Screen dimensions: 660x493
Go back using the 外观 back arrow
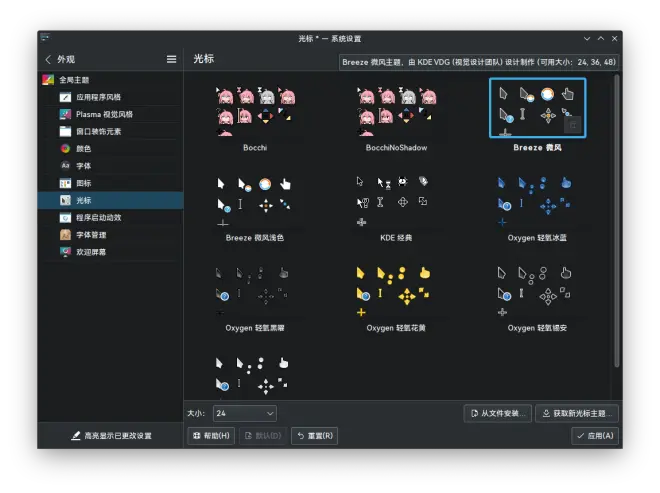click(48, 60)
